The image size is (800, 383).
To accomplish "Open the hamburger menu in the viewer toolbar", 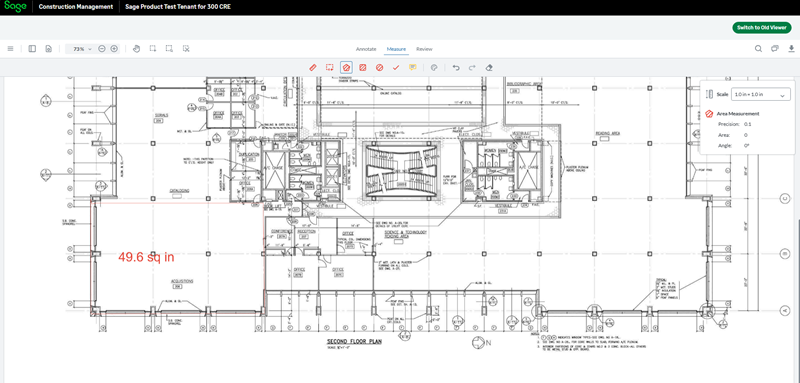I will [x=10, y=48].
